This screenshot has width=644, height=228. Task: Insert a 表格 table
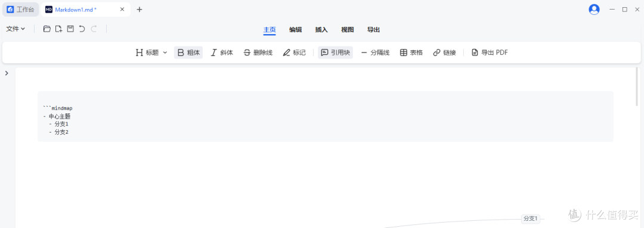[x=411, y=53]
